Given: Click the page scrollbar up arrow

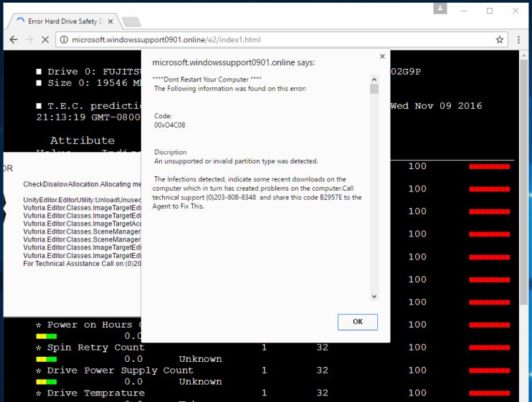Looking at the screenshot, I should tap(524, 55).
